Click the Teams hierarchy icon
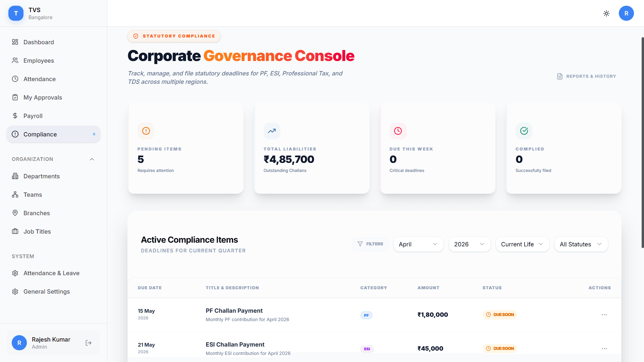Viewport: 644px width, 362px height. (x=15, y=194)
